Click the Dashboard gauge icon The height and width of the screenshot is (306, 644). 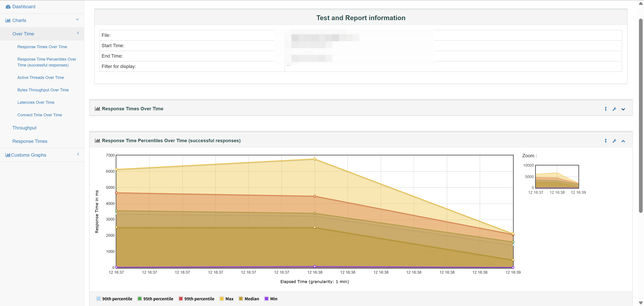point(8,7)
